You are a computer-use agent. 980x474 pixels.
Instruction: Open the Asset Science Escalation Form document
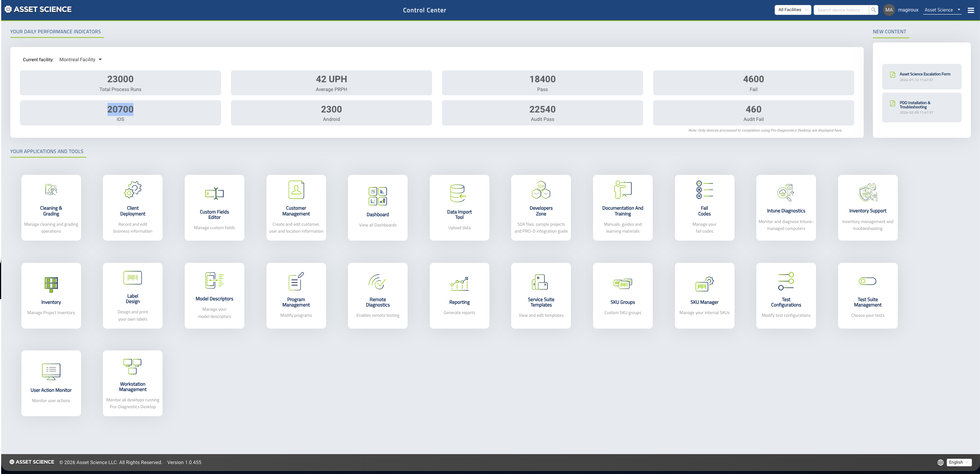pyautogui.click(x=921, y=76)
